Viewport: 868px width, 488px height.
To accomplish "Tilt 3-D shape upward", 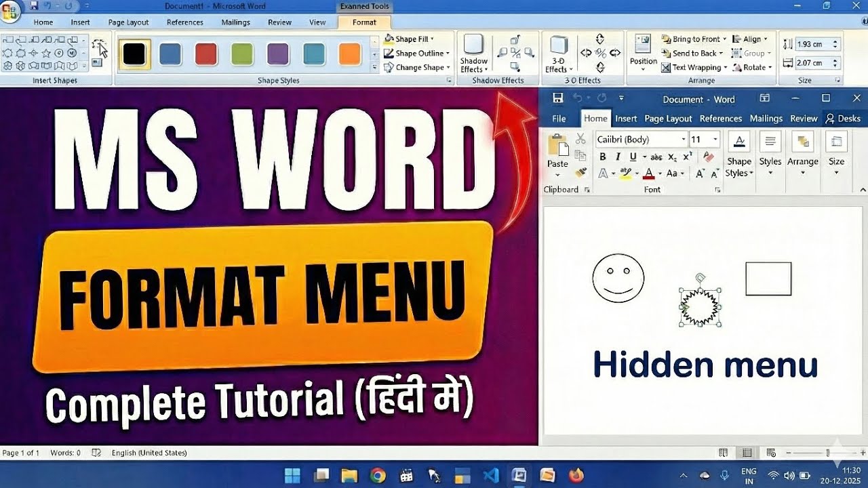I will 600,39.
